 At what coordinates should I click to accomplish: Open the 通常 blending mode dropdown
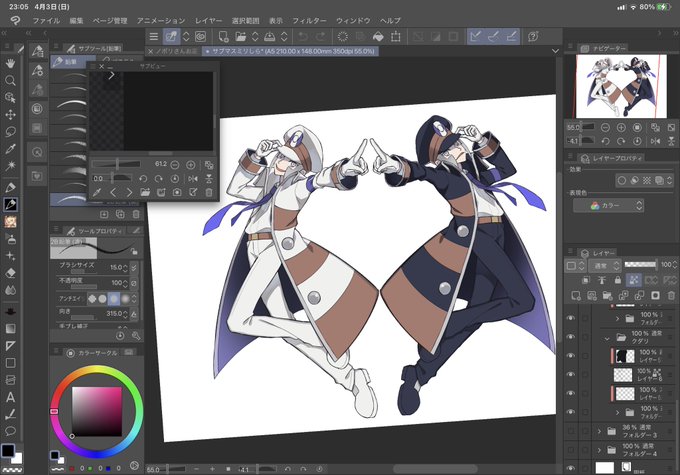pos(605,265)
